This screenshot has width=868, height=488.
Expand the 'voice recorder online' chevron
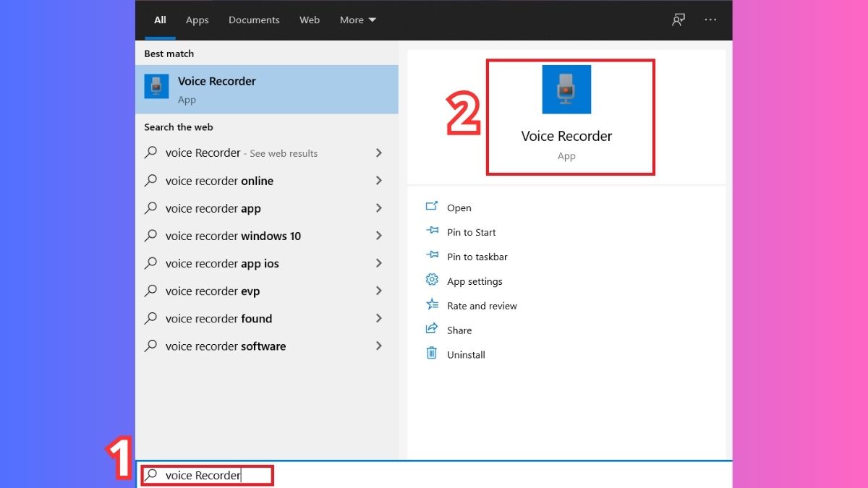coord(379,181)
